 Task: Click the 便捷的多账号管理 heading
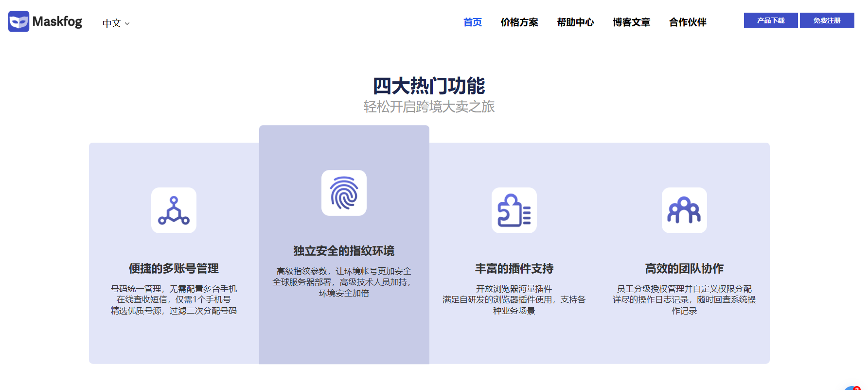pos(174,268)
